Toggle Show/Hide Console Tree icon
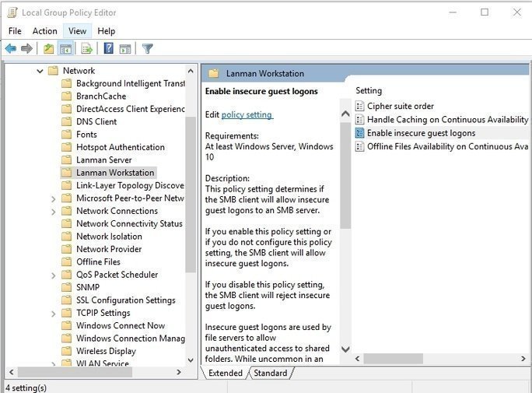The width and height of the screenshot is (532, 393). pos(65,49)
